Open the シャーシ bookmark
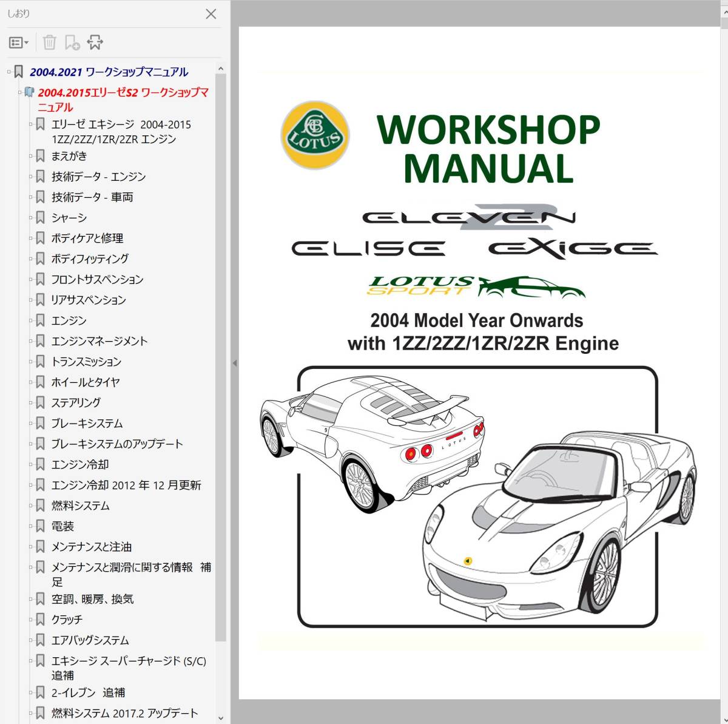Screen dimensions: 728x724 click(x=69, y=218)
